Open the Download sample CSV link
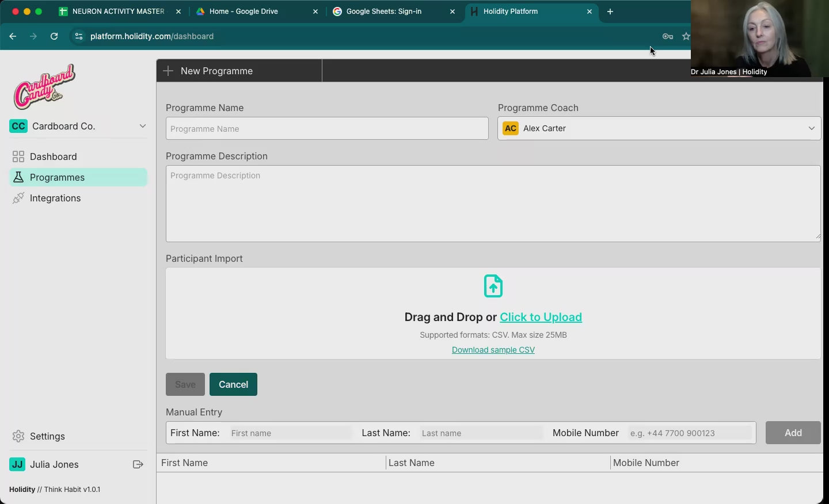The height and width of the screenshot is (504, 829). [493, 350]
